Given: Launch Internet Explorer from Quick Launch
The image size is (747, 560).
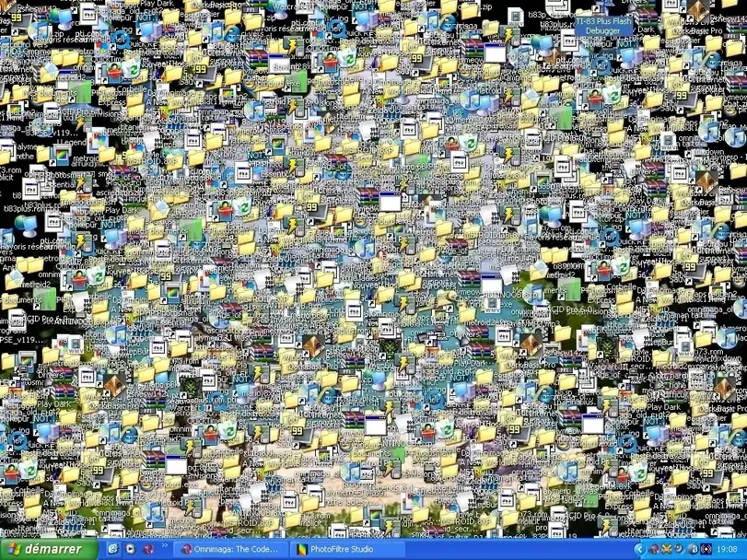Looking at the screenshot, I should [113, 549].
